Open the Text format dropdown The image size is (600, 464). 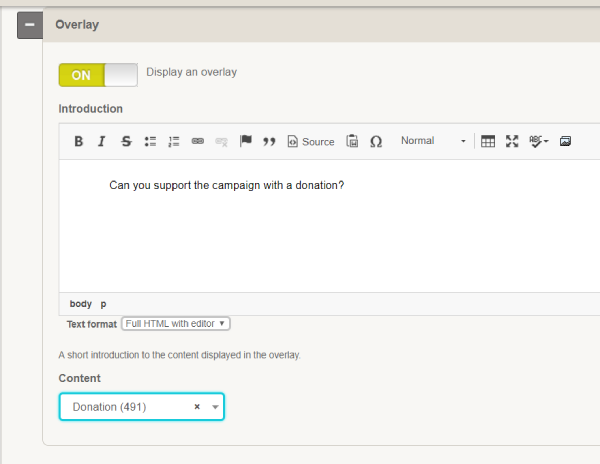point(176,324)
